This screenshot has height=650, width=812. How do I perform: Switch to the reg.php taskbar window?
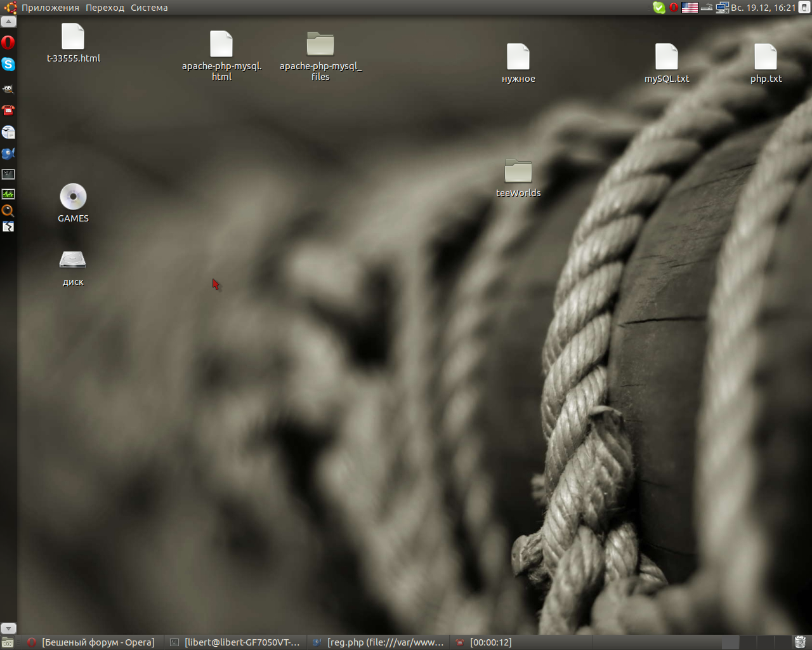click(379, 642)
